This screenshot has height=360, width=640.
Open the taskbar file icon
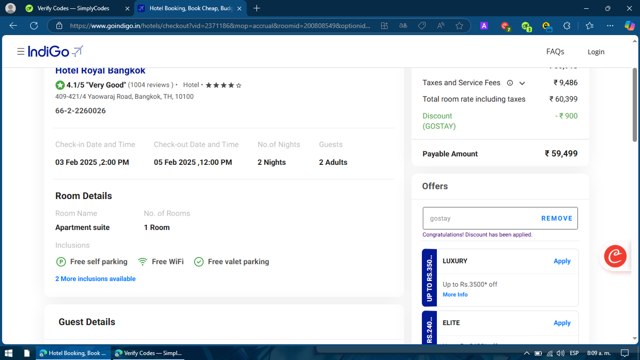(27, 353)
